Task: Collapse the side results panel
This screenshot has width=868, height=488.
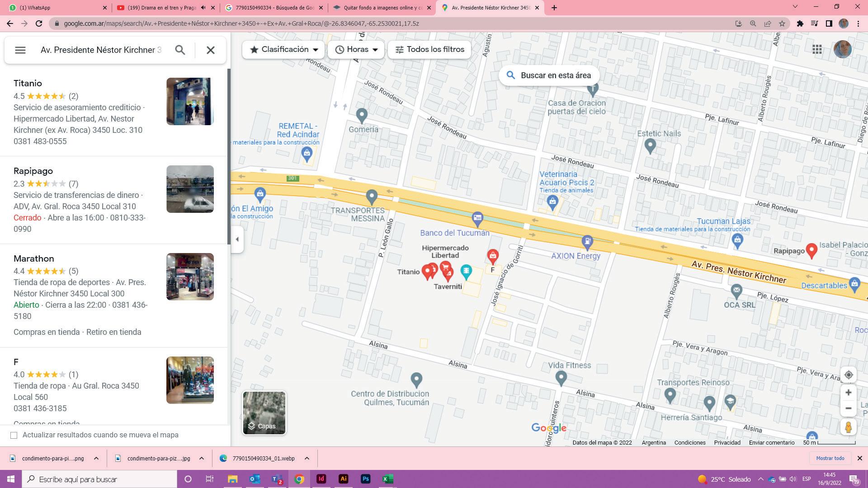Action: pos(237,239)
